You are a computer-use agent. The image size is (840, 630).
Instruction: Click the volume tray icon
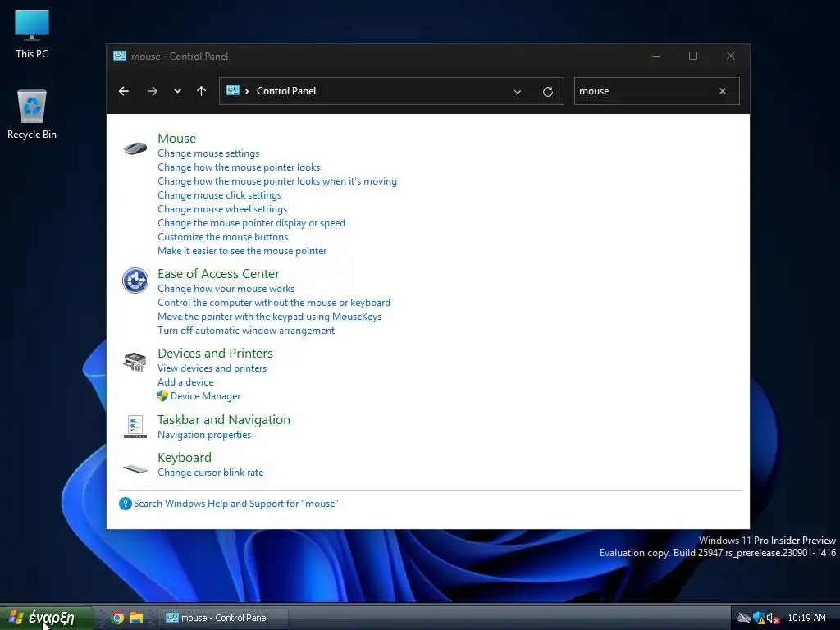coord(773,619)
